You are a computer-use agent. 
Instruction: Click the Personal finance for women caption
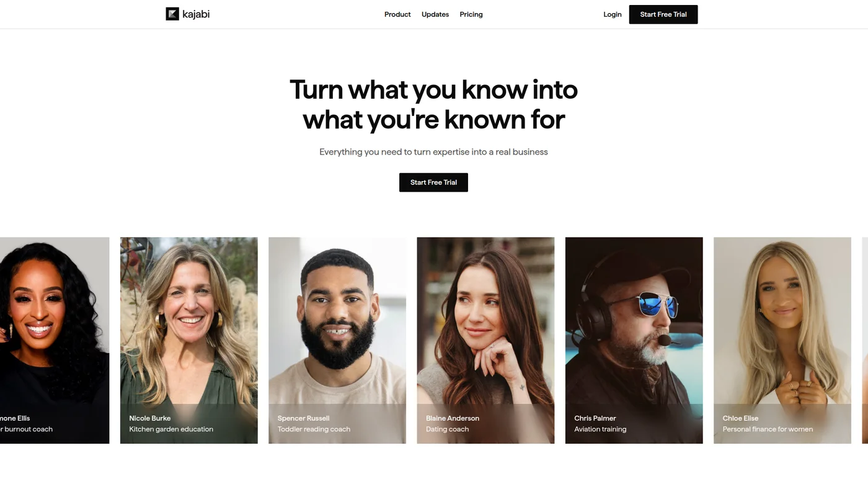tap(768, 429)
